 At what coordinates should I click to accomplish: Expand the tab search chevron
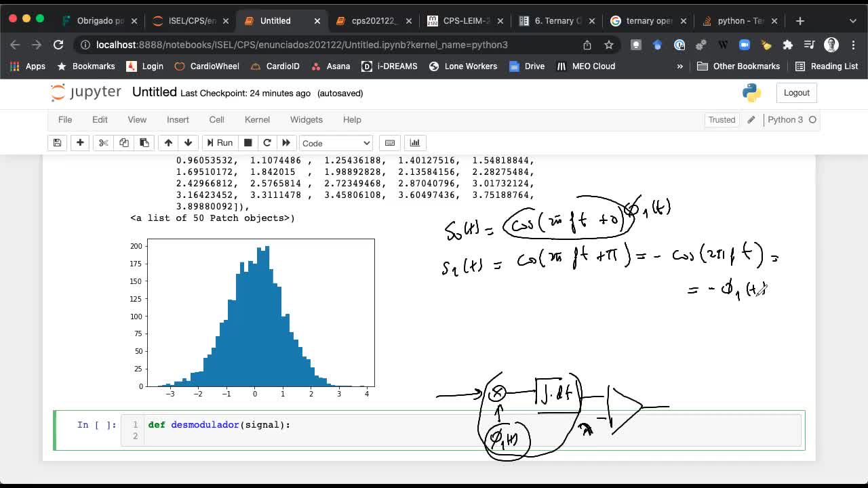[852, 21]
